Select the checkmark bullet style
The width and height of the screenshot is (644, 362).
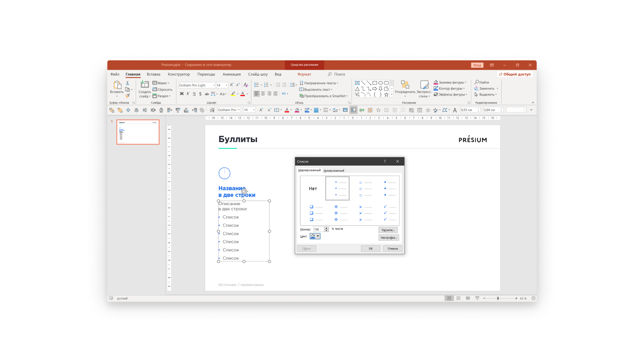pos(389,213)
